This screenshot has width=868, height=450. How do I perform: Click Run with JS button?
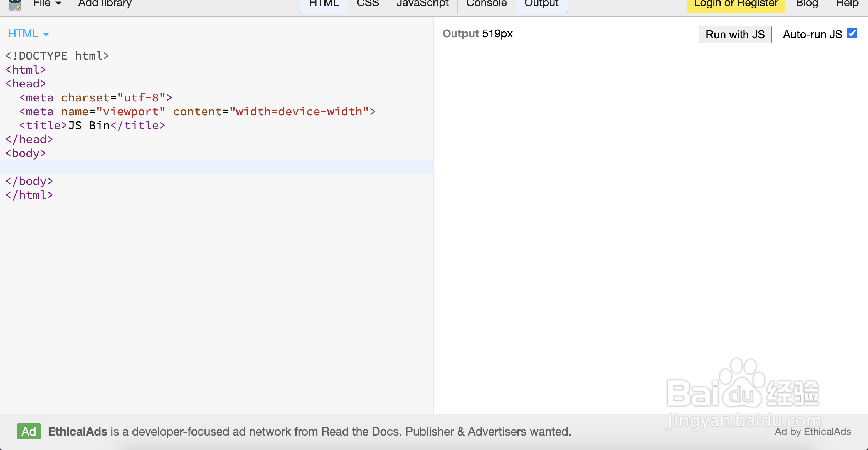735,35
